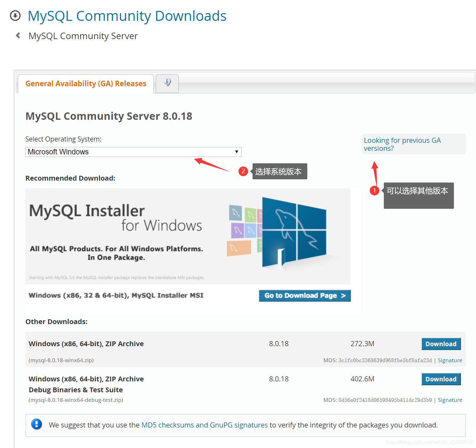Click the Windows dolphin logo graphic
This screenshot has height=448, width=476.
[294, 232]
